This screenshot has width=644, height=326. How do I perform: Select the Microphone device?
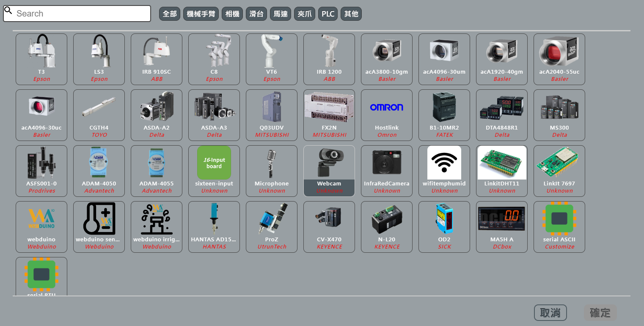pyautogui.click(x=272, y=171)
